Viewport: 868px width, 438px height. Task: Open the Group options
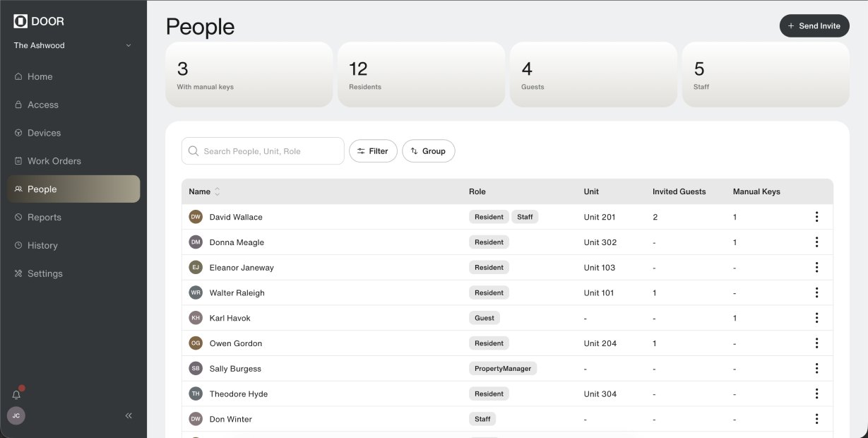pos(429,151)
